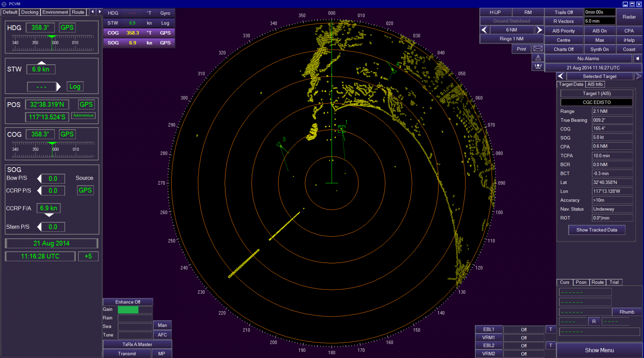Click AIS target 1 on radar display
Viewport: 644px width, 358px height.
coord(342,129)
